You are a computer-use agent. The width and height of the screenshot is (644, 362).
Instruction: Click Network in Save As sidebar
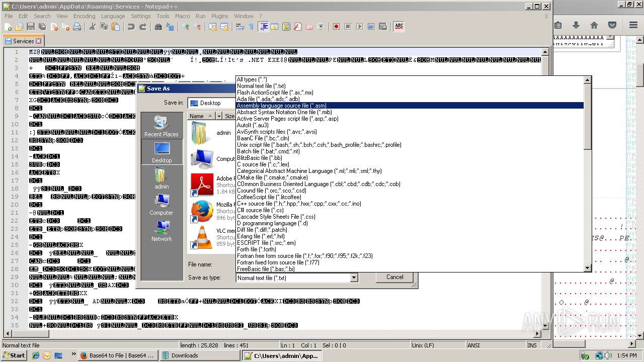[161, 230]
